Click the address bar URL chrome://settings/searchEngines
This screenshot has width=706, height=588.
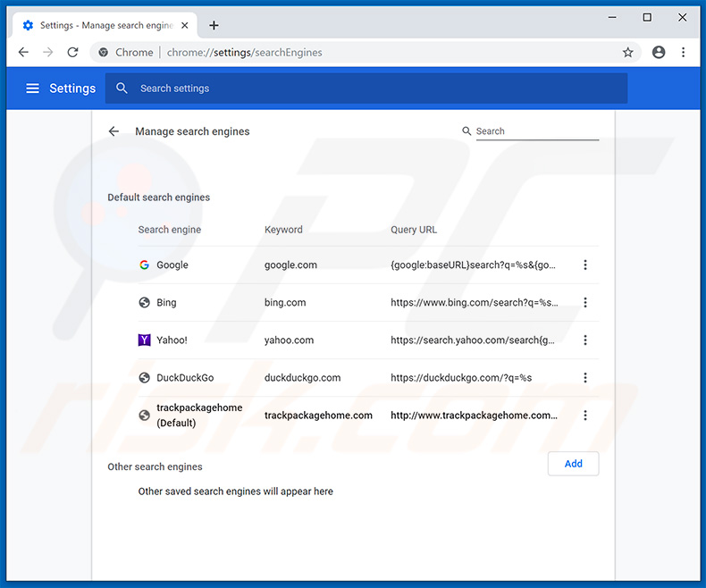click(245, 53)
